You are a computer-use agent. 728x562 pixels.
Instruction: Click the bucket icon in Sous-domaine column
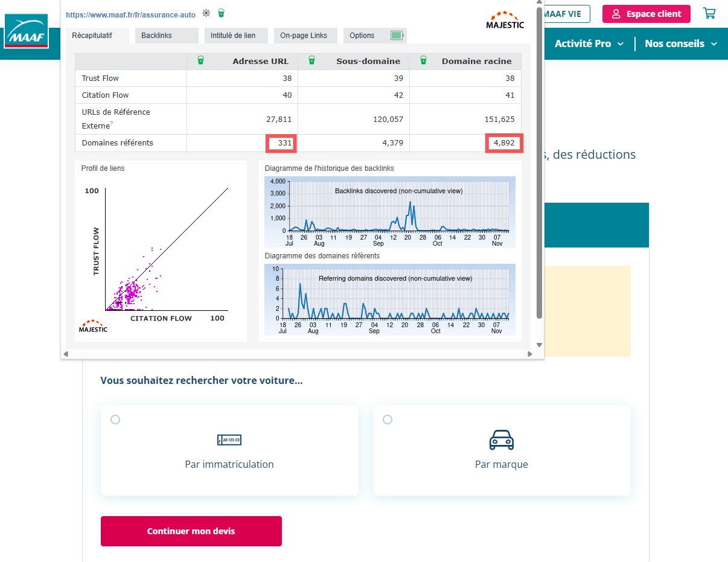(x=311, y=60)
